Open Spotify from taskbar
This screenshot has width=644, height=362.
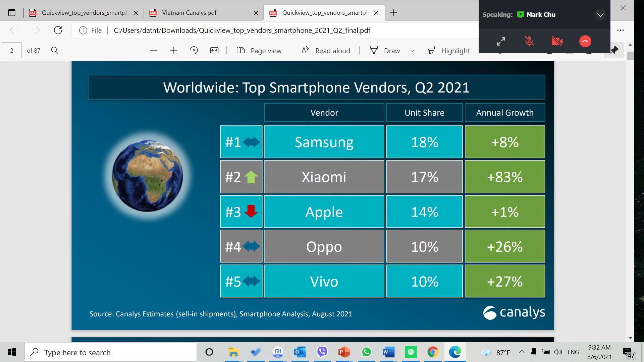(411, 352)
